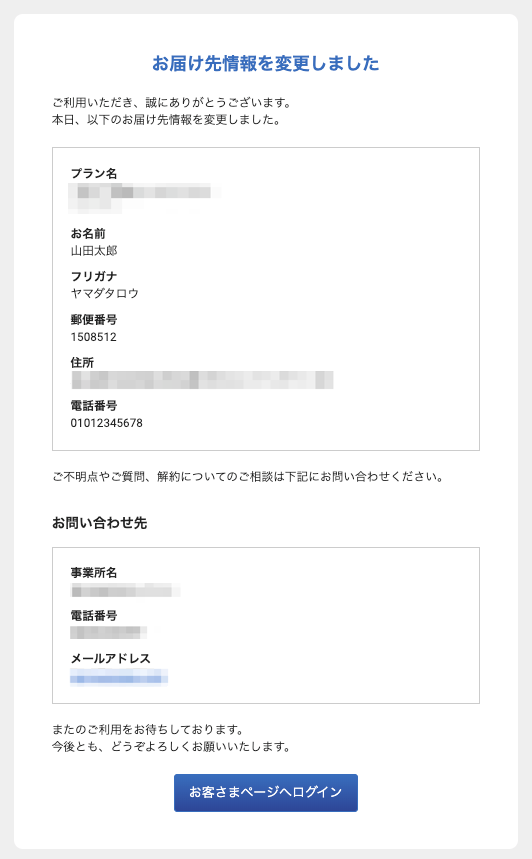Click the 郵便番号 label

tap(94, 320)
